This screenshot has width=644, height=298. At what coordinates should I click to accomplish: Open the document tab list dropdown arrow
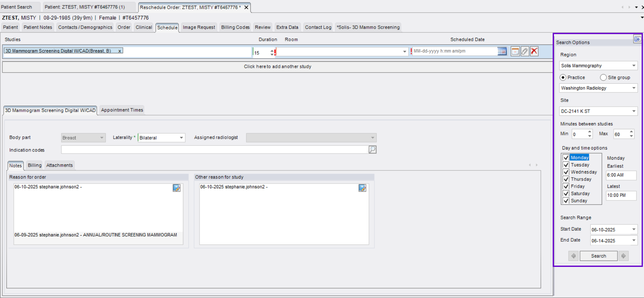[x=636, y=7]
